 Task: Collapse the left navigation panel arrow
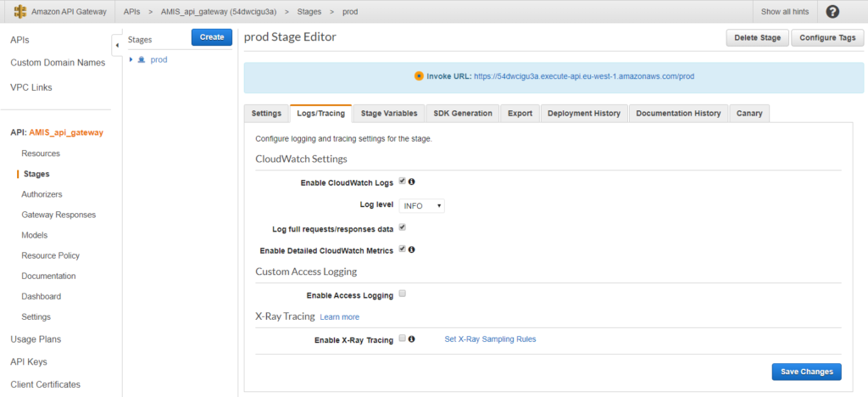click(116, 43)
